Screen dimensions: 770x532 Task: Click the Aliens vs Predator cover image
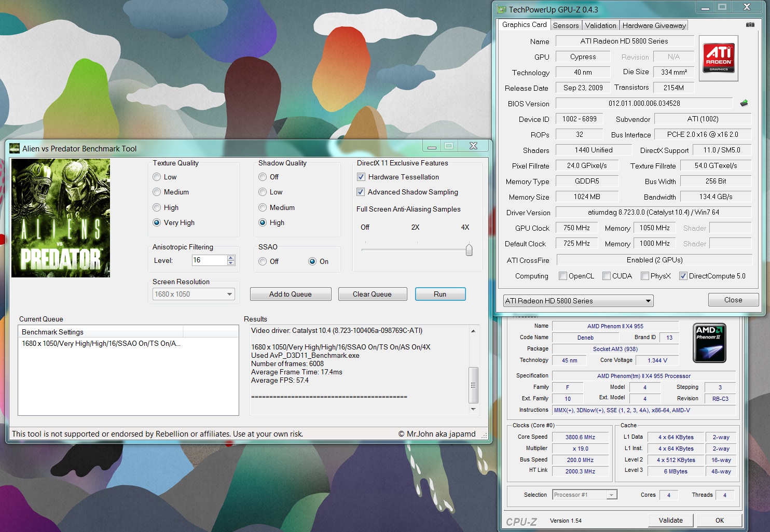[x=61, y=218]
